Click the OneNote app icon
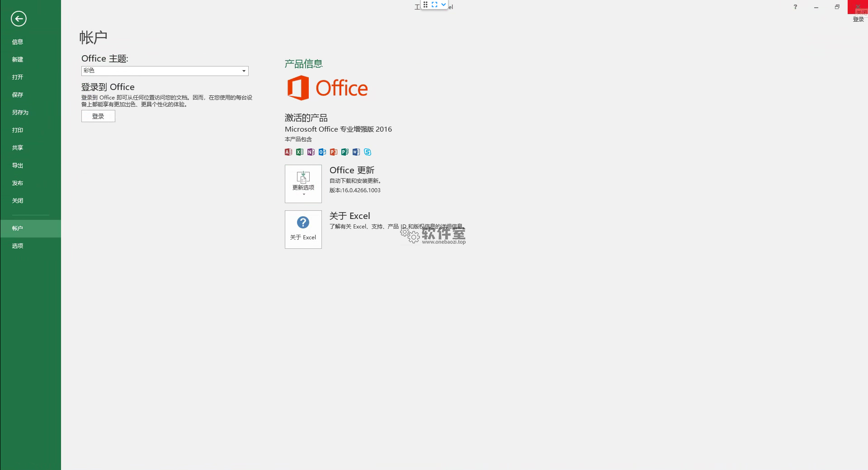 click(311, 152)
